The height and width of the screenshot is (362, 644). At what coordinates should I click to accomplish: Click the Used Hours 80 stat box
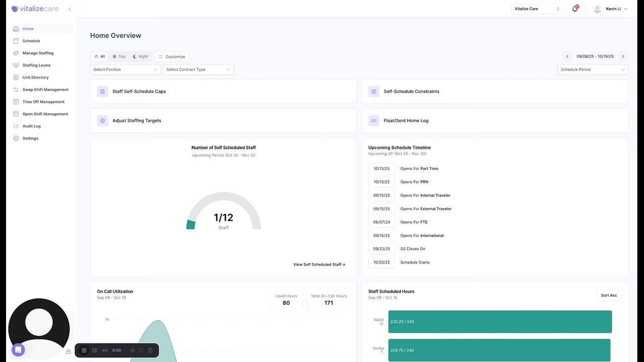(286, 300)
